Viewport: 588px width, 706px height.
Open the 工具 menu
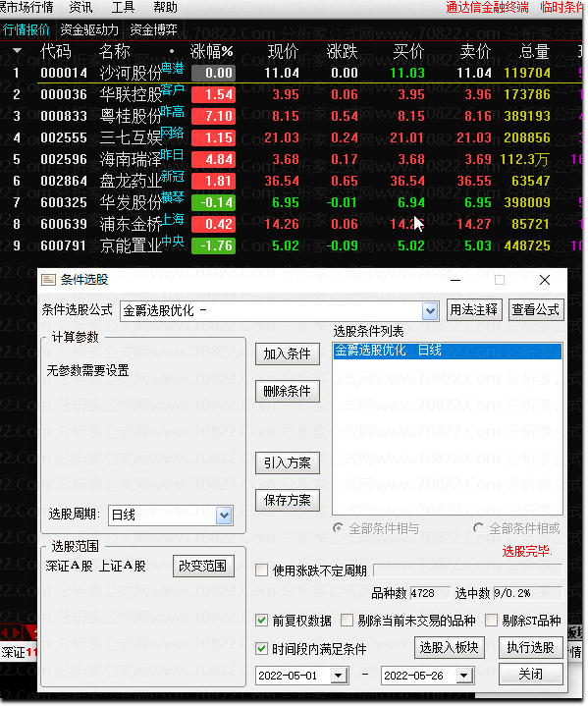[123, 7]
